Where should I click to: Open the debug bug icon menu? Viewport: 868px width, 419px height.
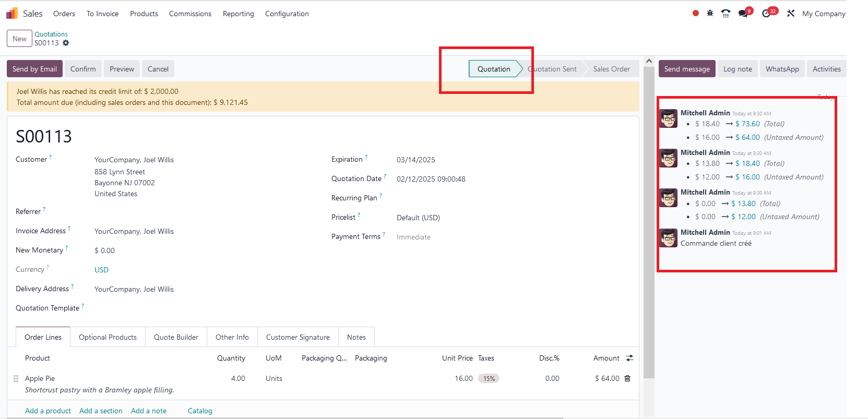coord(710,14)
